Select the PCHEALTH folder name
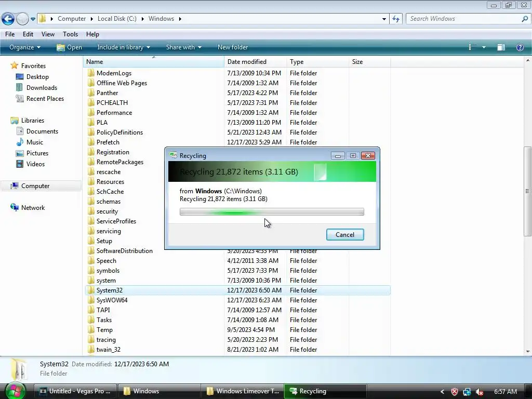This screenshot has height=399, width=532. click(112, 102)
